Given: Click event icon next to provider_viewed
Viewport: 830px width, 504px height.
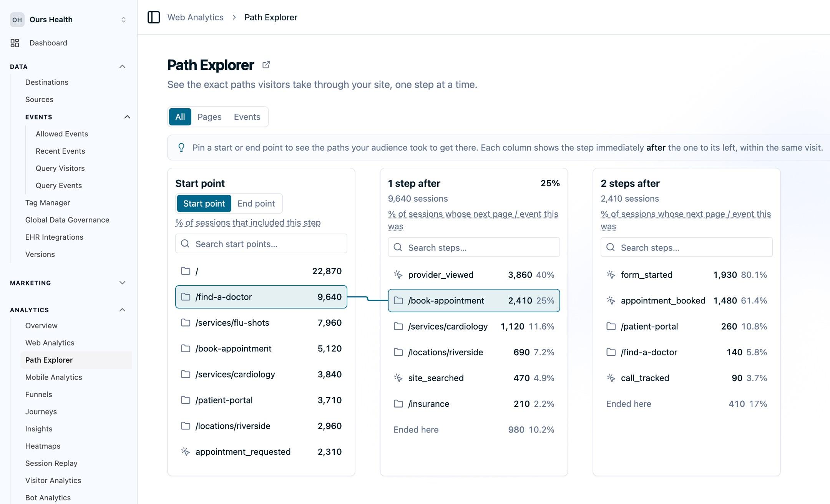Looking at the screenshot, I should pyautogui.click(x=398, y=275).
